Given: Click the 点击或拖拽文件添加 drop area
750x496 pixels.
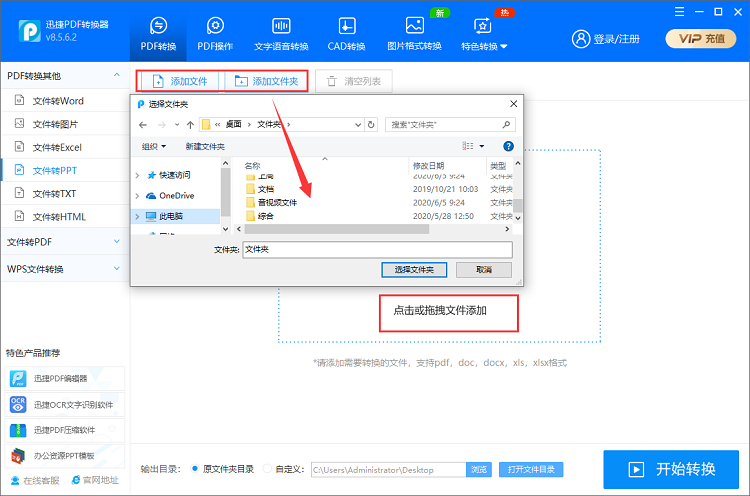Looking at the screenshot, I should [x=440, y=310].
